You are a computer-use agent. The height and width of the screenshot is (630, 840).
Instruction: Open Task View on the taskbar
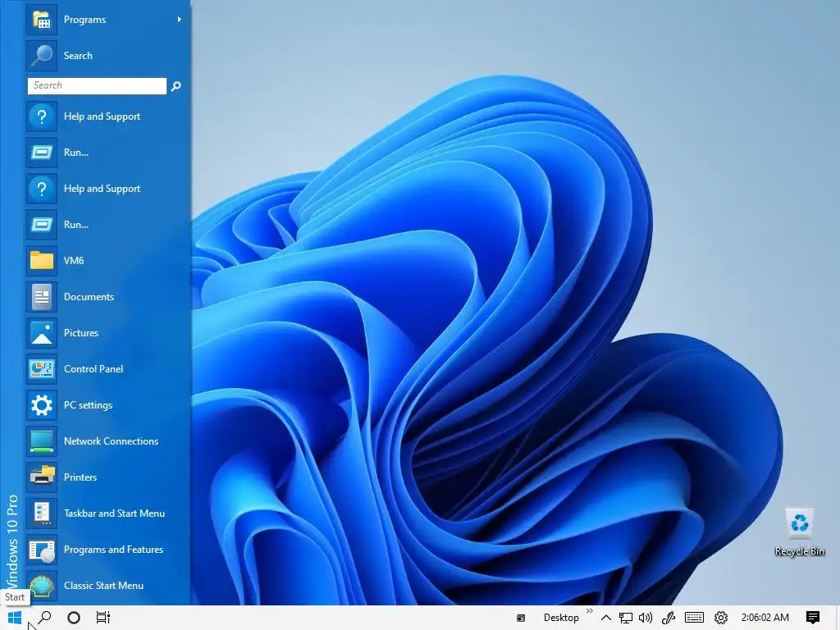pyautogui.click(x=103, y=618)
